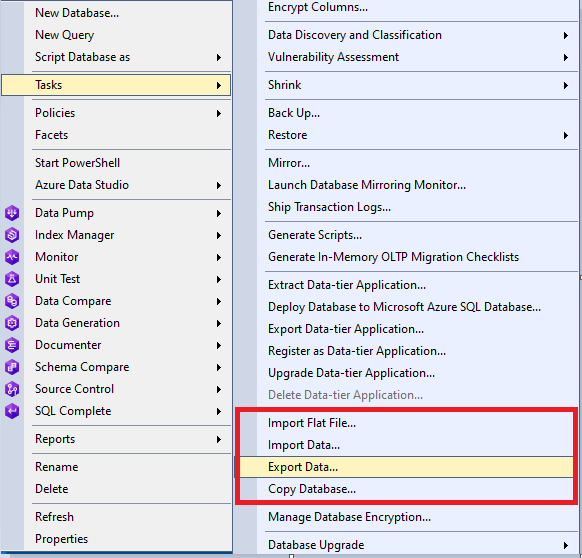Click the highlighted Export Data... item
582x558 pixels.
click(406, 467)
